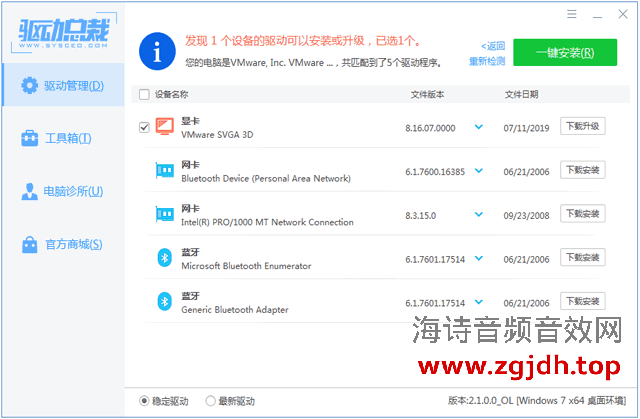Click the VMware SVGA 3D display icon
640x419 pixels.
164,127
